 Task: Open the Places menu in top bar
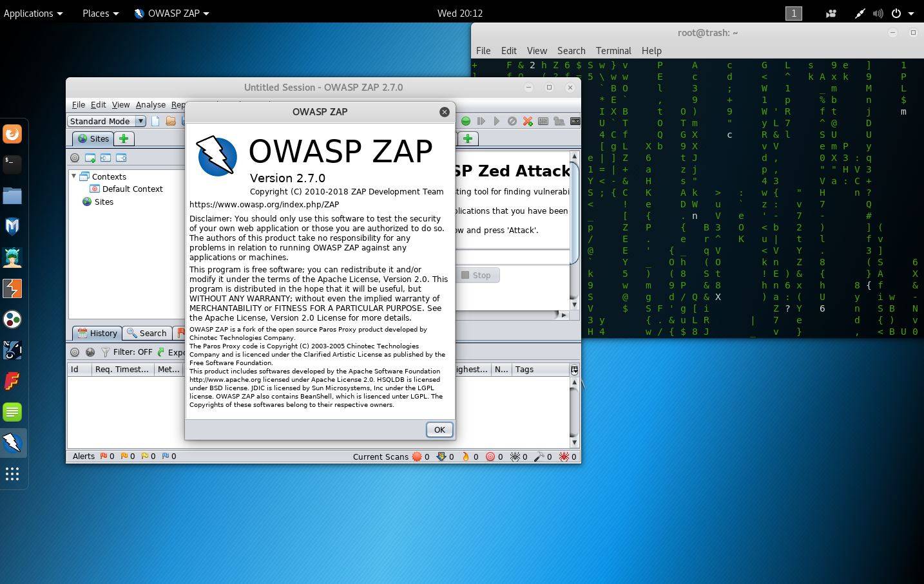click(x=100, y=13)
